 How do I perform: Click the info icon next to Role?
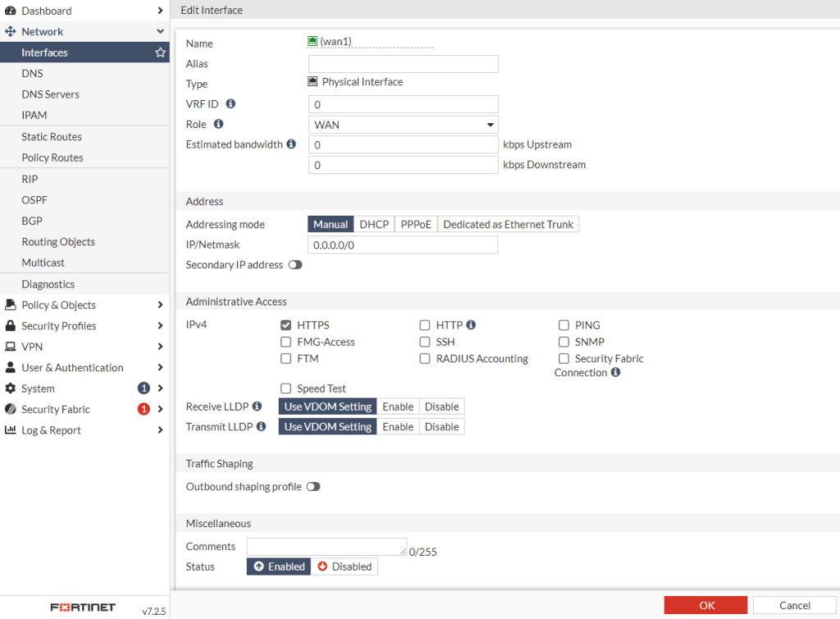click(x=219, y=125)
